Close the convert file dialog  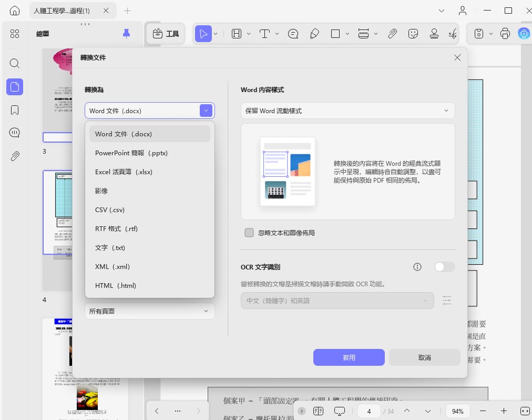457,57
